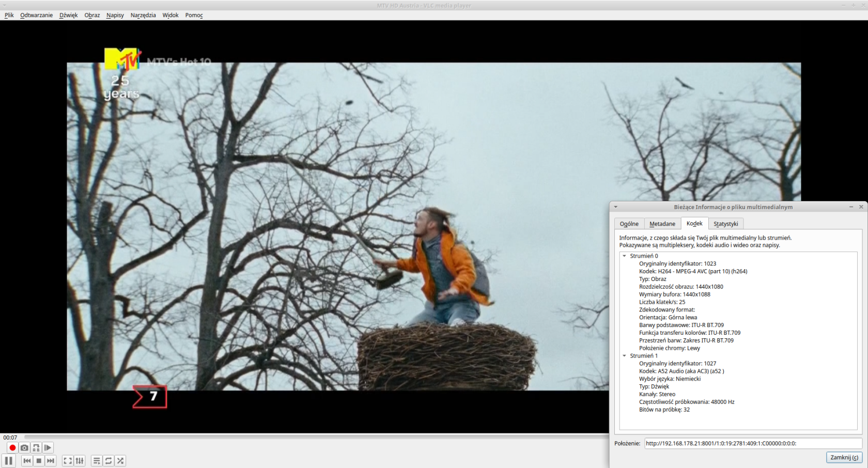Toggle the A-B loop button

click(x=36, y=448)
